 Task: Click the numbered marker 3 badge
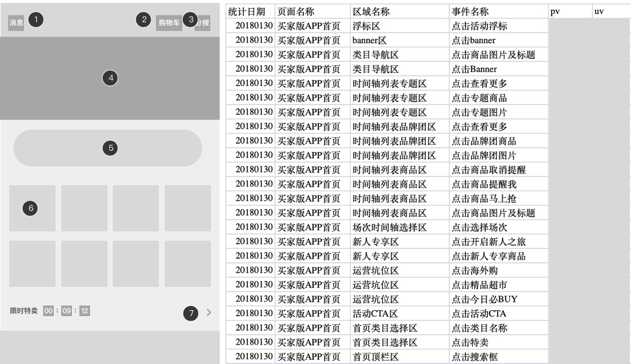(190, 19)
